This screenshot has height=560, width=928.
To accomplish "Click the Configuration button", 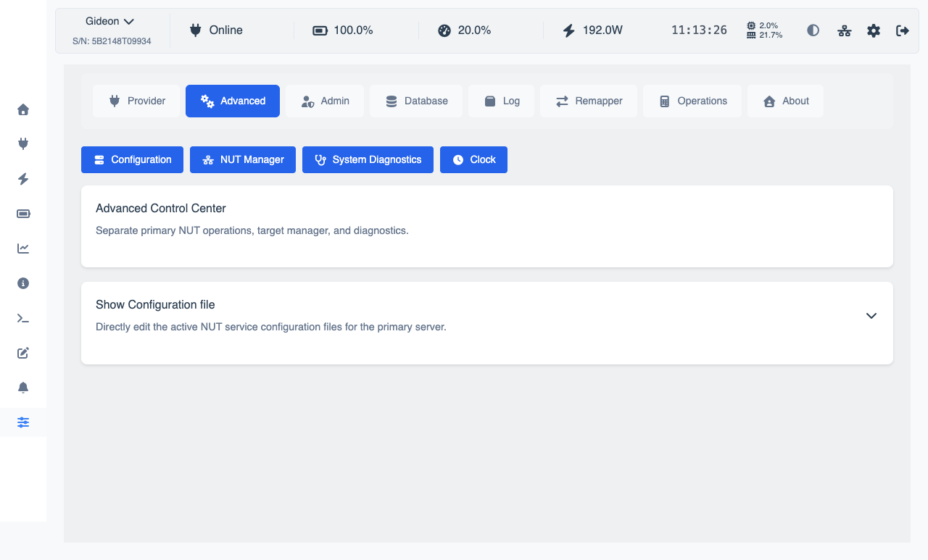I will coord(132,160).
